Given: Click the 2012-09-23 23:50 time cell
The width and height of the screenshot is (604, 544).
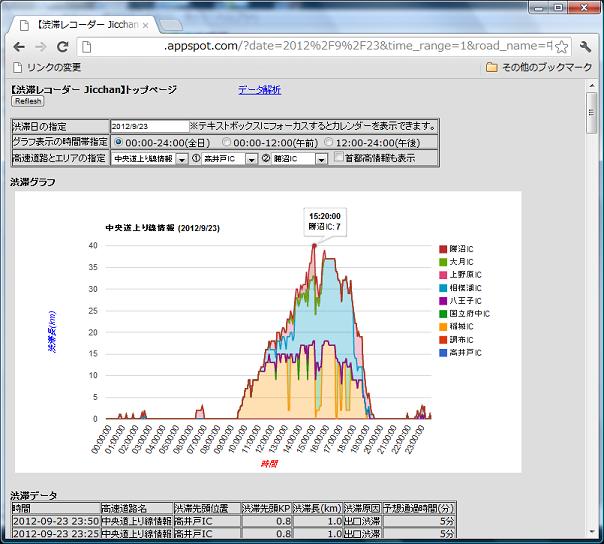Looking at the screenshot, I should coord(56,521).
